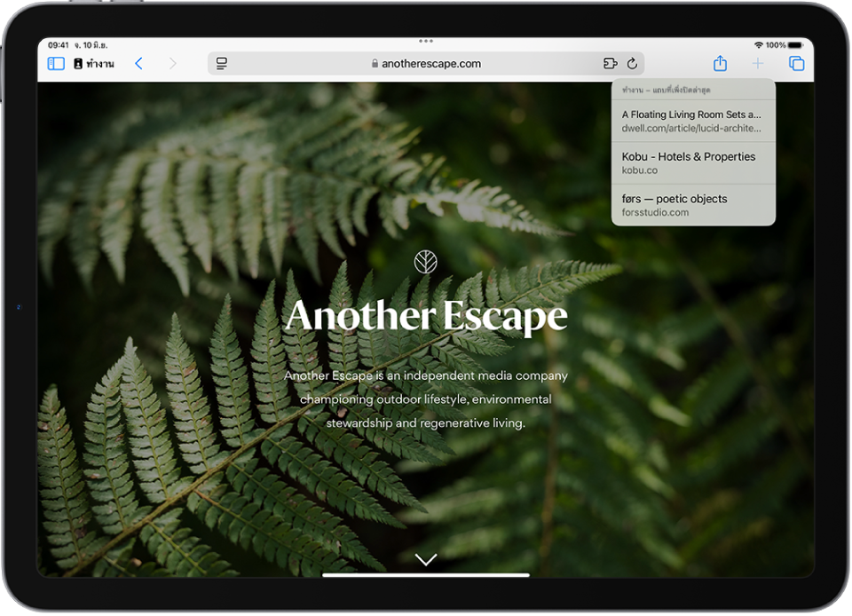Tap the three-dot multitasking control
852x616 pixels.
coord(426,42)
